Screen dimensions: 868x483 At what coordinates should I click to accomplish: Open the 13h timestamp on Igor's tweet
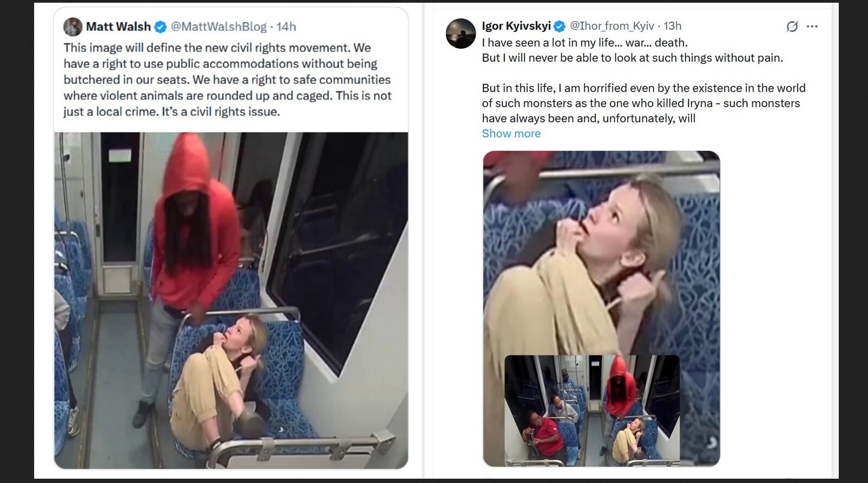click(x=673, y=26)
